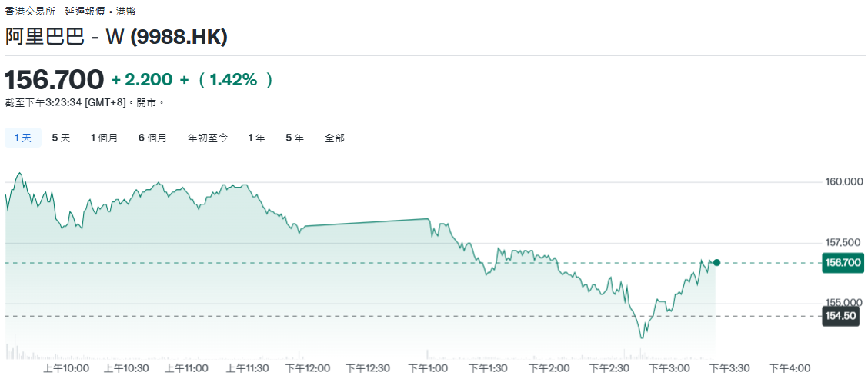
Task: Click the large 156.700 current price
Action: click(55, 79)
